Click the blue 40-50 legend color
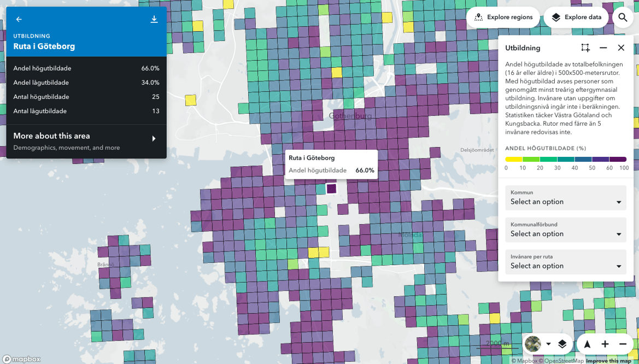This screenshot has width=639, height=364. click(583, 160)
